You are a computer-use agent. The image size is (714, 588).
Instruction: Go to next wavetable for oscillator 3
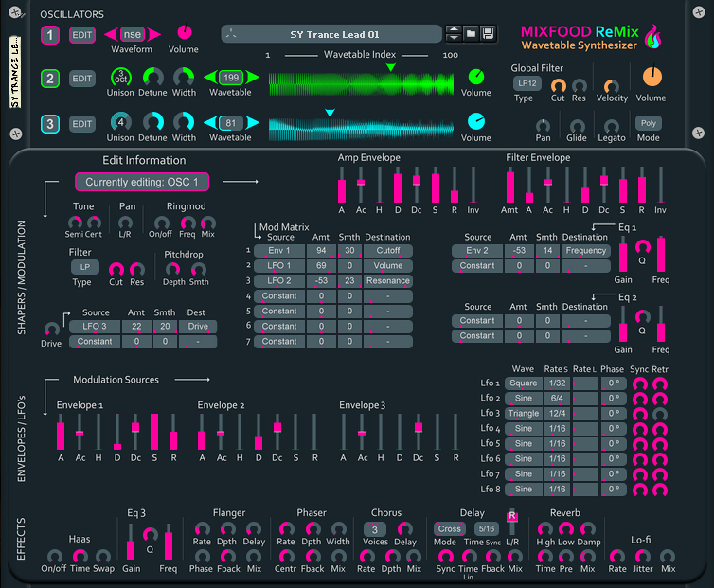click(x=253, y=122)
